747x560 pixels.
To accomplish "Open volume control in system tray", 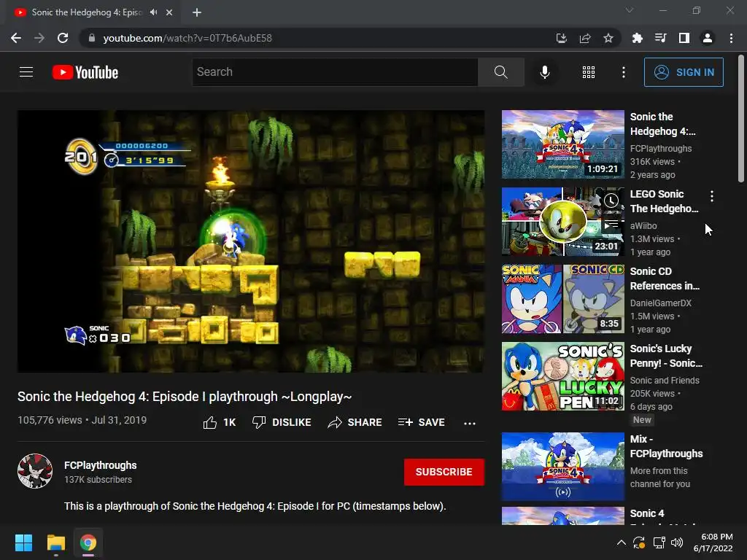I will tap(676, 542).
